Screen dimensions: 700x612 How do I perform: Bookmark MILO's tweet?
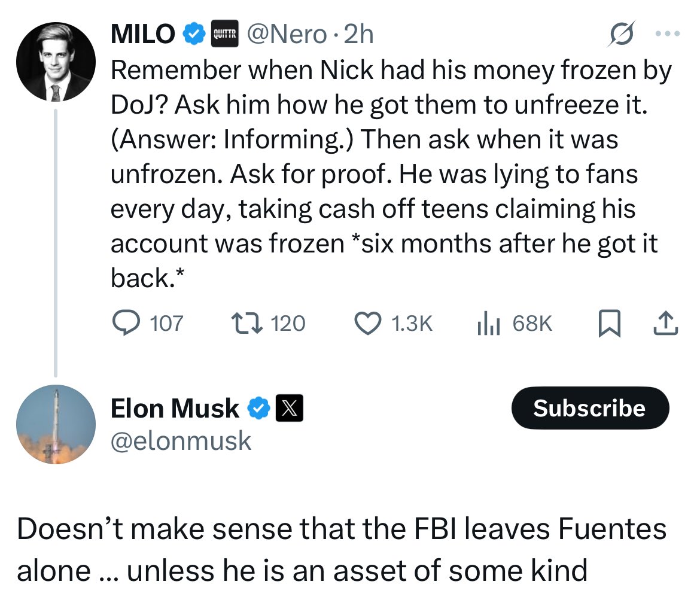tap(609, 322)
